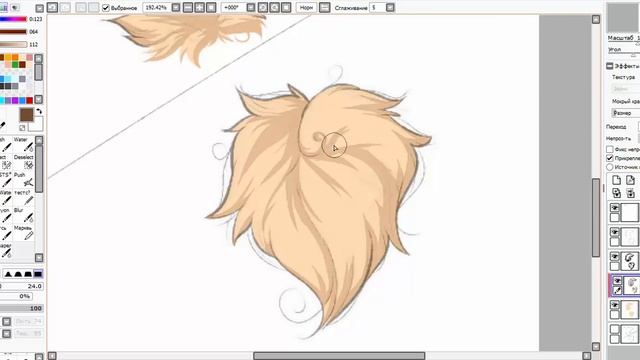Adjust the hue rainbow slider
The height and width of the screenshot is (360, 640).
click(13, 19)
